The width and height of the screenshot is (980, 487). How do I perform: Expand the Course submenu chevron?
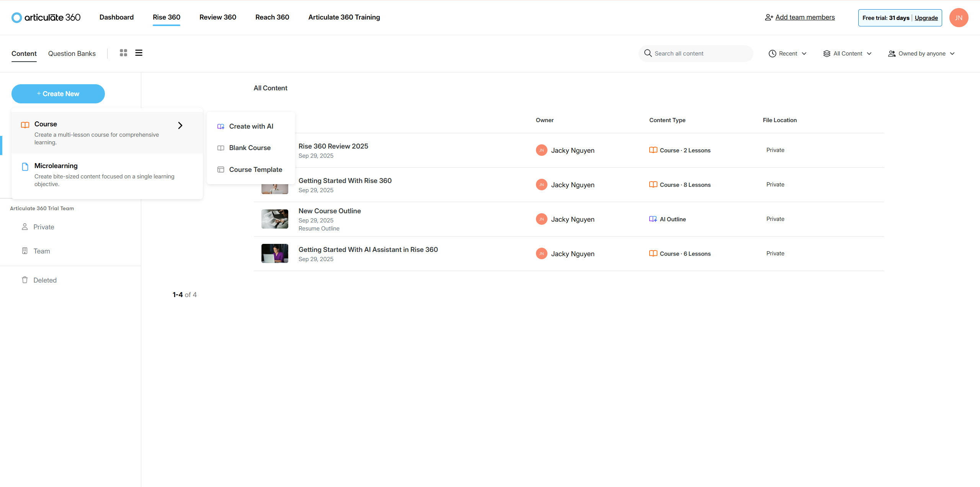pos(180,126)
